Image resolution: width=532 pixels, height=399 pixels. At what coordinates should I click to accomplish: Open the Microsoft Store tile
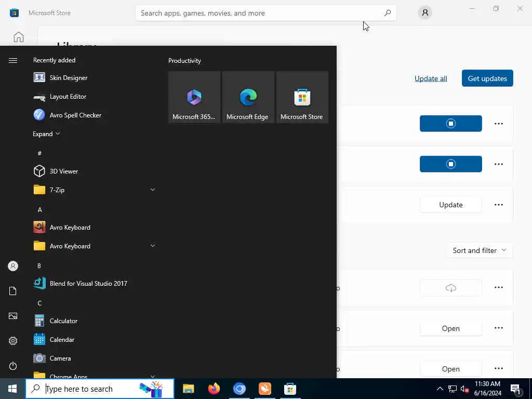(x=302, y=97)
